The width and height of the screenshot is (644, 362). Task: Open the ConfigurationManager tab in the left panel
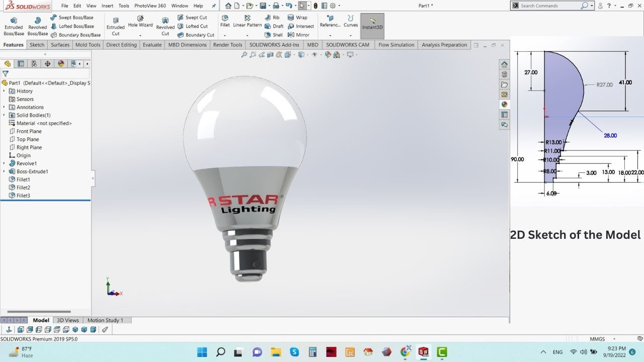pyautogui.click(x=34, y=64)
